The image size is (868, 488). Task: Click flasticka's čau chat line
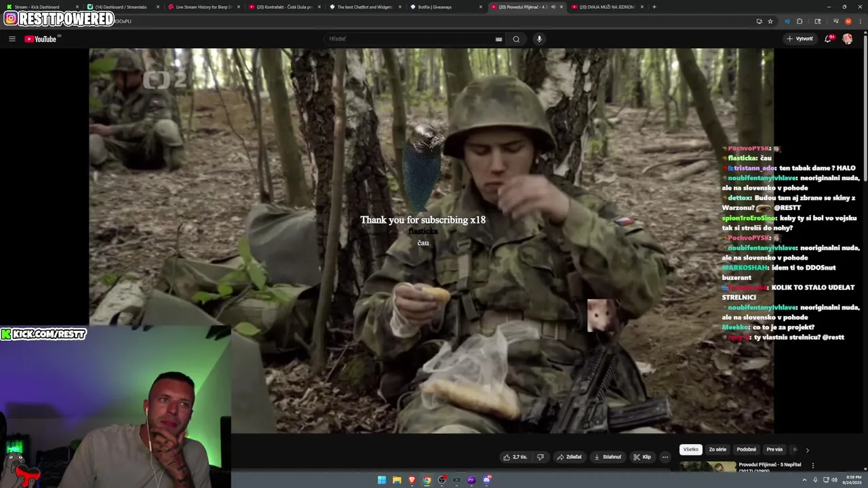click(747, 158)
